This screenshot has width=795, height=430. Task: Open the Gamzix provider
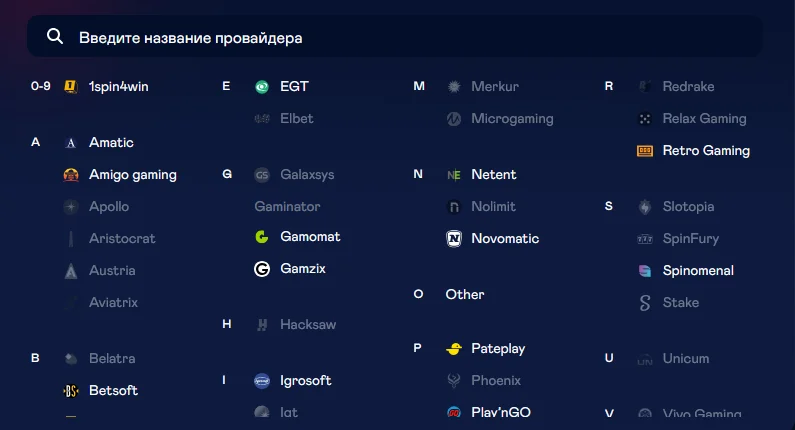[x=303, y=269]
